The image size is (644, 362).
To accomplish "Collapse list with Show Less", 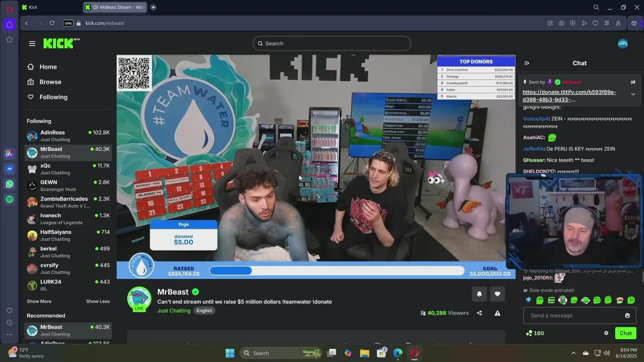I will pos(98,301).
